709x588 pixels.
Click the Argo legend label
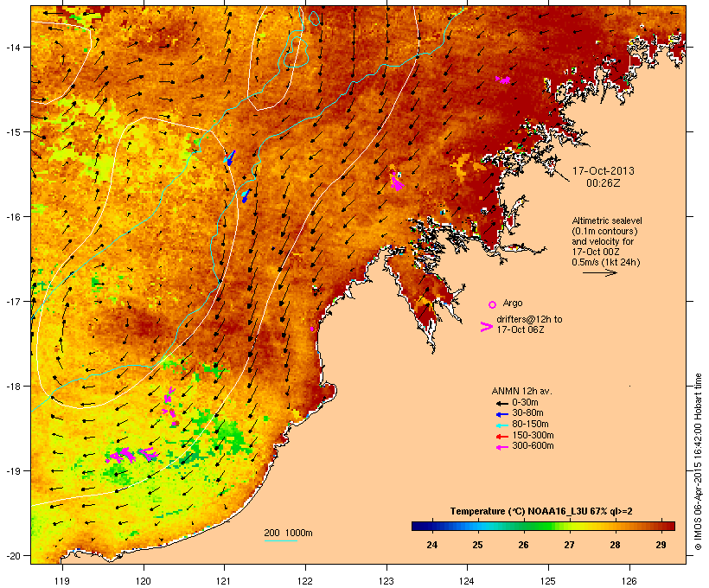pos(513,303)
